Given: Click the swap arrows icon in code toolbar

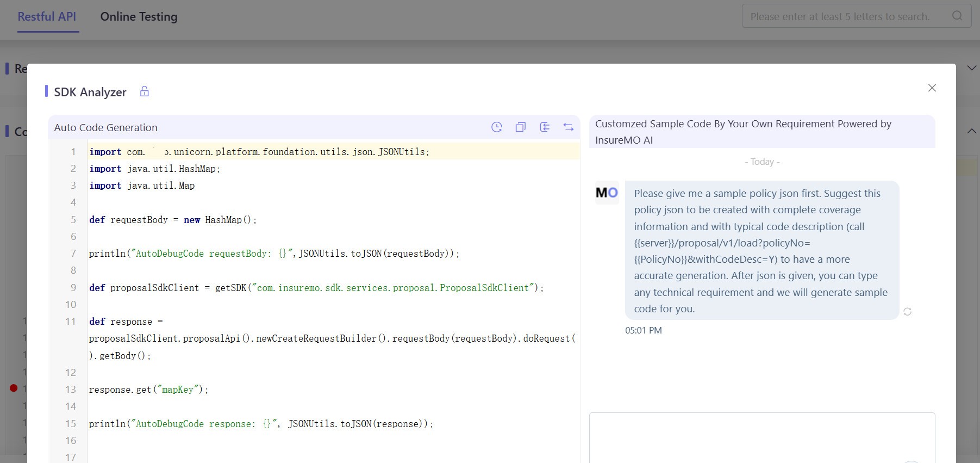Looking at the screenshot, I should [569, 127].
